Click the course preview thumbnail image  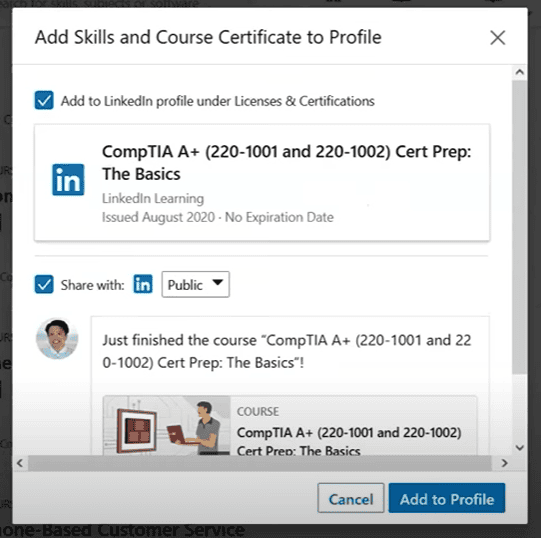click(167, 425)
